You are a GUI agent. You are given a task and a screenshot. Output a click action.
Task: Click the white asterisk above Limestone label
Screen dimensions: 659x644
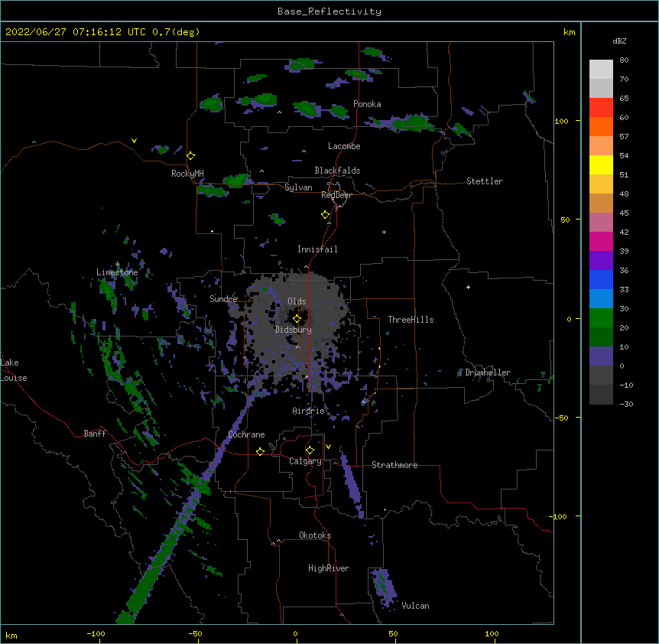point(117,264)
